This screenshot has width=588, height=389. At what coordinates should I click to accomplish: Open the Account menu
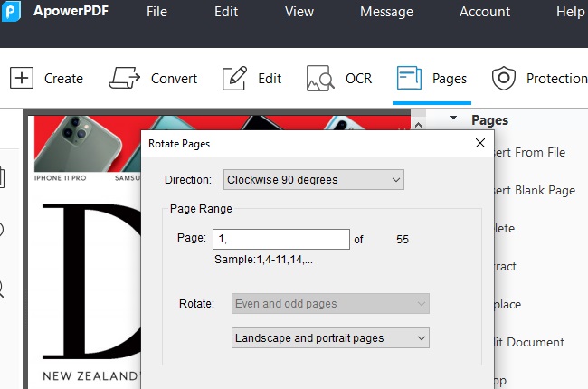click(485, 12)
